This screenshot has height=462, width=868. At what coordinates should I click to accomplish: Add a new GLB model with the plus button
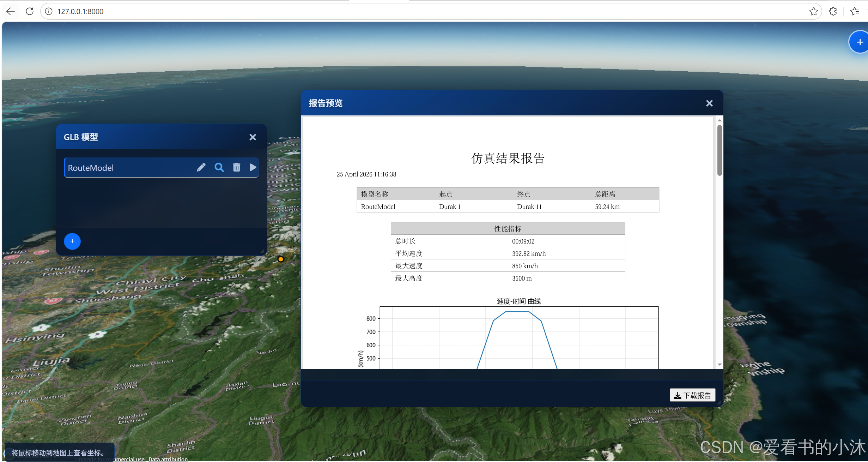(x=72, y=241)
